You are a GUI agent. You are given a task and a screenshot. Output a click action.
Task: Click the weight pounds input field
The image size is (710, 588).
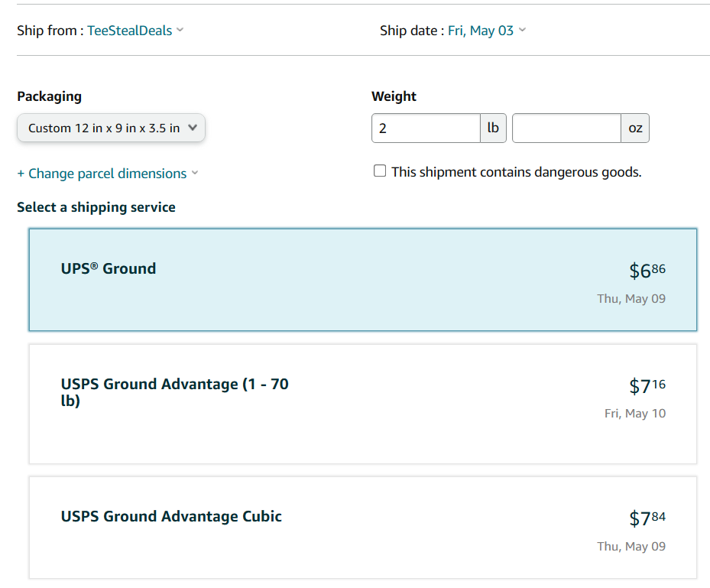tap(426, 128)
